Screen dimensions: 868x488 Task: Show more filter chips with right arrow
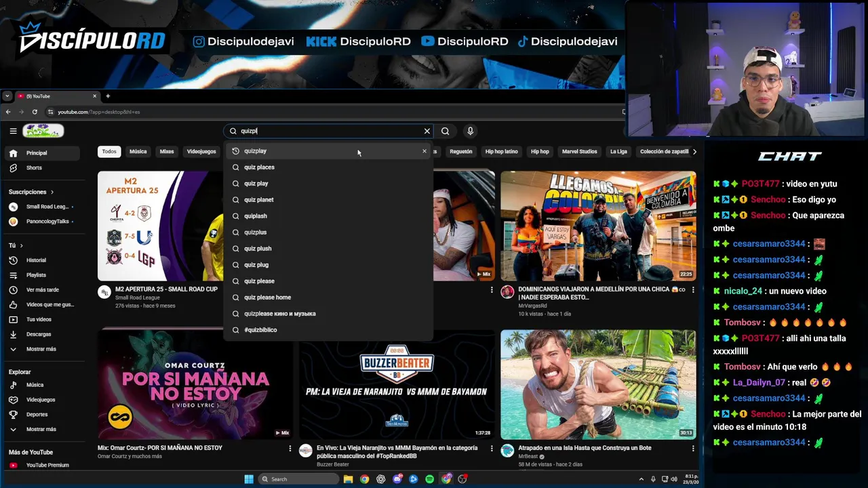(x=694, y=152)
